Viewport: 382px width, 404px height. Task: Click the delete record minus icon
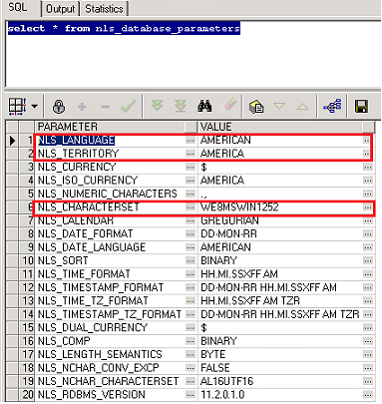coord(105,107)
